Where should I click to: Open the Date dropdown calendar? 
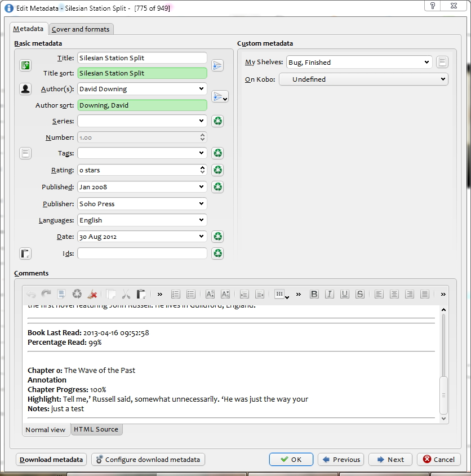(x=201, y=236)
